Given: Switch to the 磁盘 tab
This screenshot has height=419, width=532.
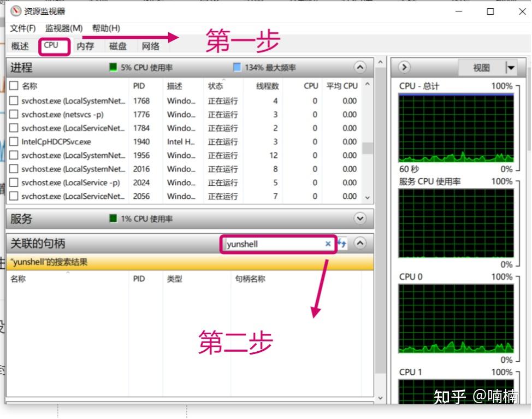Looking at the screenshot, I should 118,46.
